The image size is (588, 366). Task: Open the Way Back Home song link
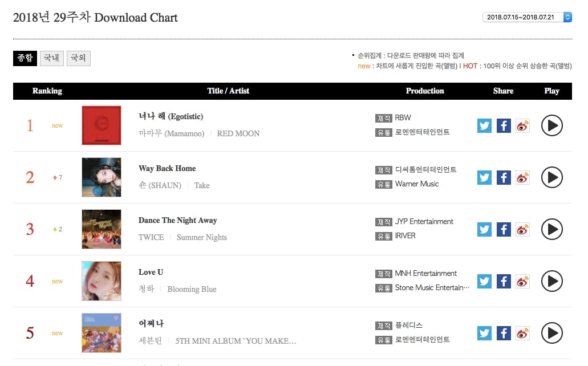(x=167, y=168)
